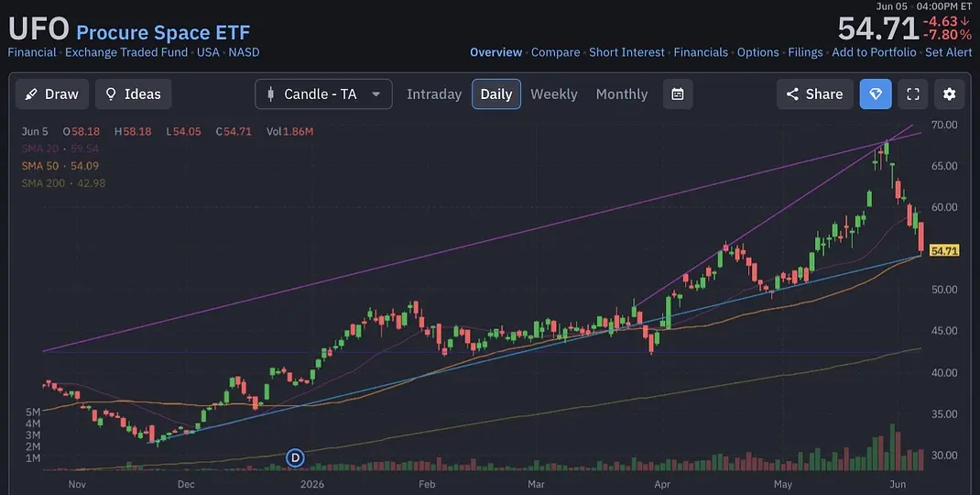The width and height of the screenshot is (980, 495).
Task: Expand the Candle - TA chart type dropdown
Action: 323,93
